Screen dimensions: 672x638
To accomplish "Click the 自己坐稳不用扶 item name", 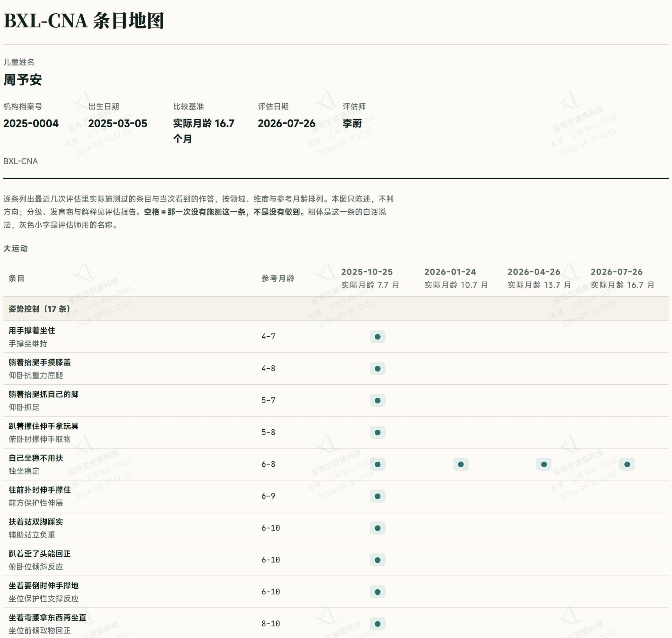I will 36,458.
